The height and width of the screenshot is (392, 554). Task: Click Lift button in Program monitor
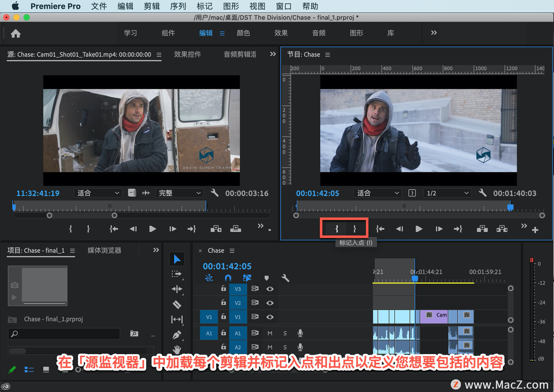click(x=482, y=229)
